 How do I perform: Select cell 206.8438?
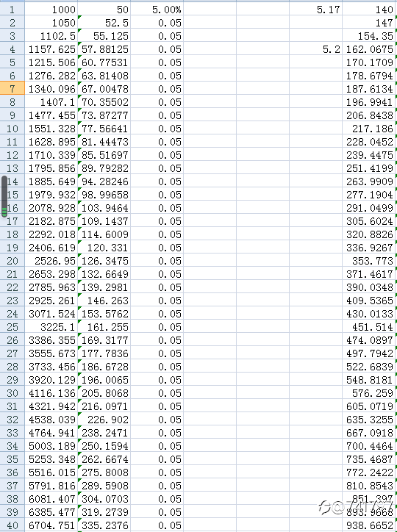click(369, 115)
